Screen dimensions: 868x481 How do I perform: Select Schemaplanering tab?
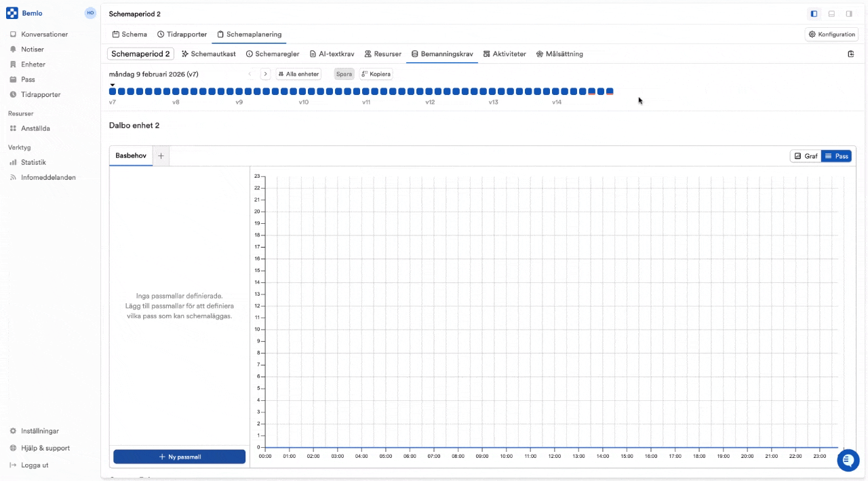click(249, 34)
